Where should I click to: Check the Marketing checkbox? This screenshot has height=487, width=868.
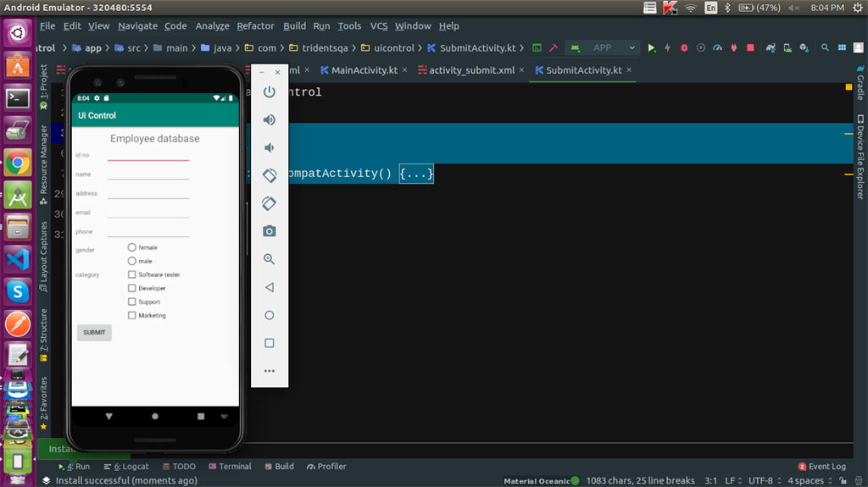(x=131, y=315)
